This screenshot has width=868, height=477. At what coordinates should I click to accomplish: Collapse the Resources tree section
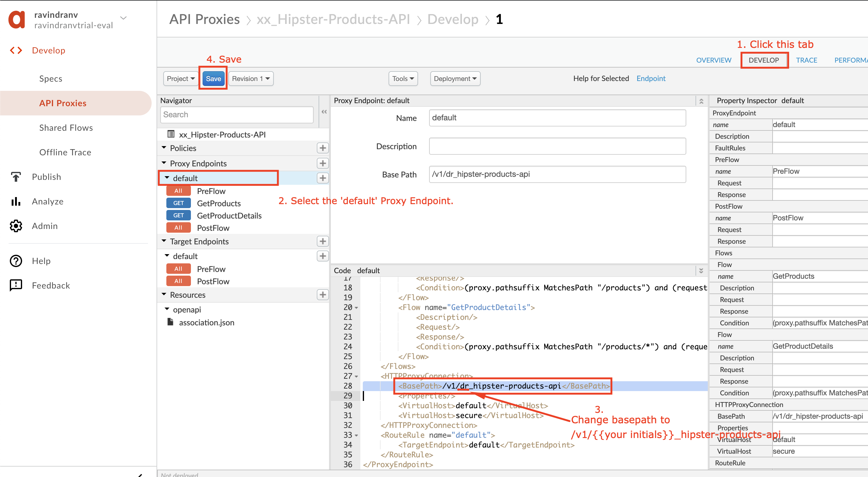click(164, 295)
